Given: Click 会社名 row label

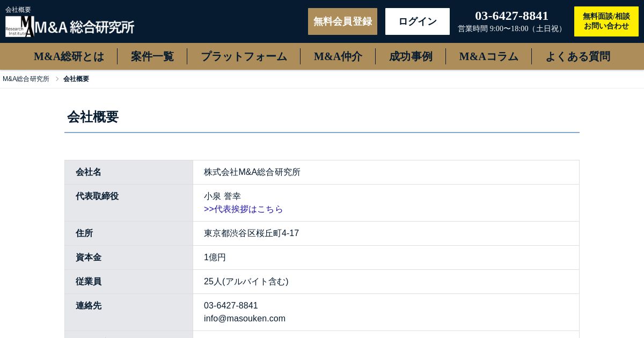Looking at the screenshot, I should (x=89, y=172).
